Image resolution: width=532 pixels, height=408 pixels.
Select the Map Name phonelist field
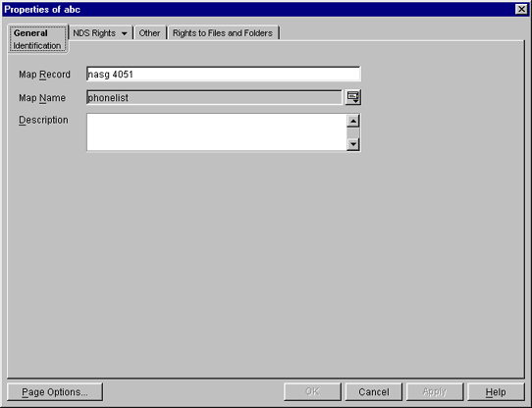[x=214, y=98]
